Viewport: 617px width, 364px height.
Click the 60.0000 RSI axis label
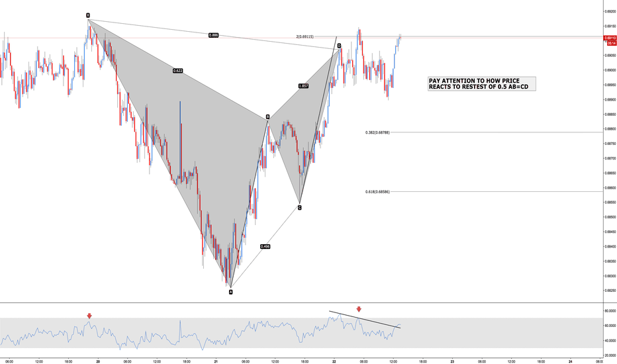click(610, 326)
